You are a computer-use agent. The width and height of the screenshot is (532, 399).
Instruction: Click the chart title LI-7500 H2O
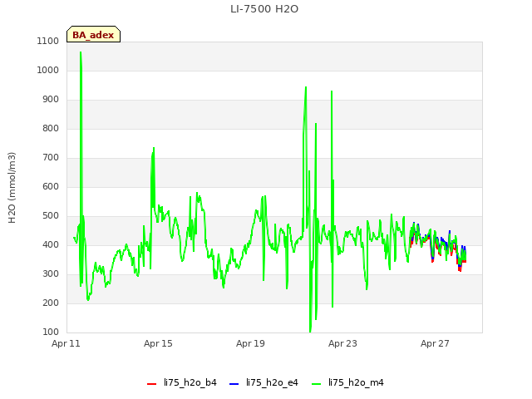click(264, 9)
